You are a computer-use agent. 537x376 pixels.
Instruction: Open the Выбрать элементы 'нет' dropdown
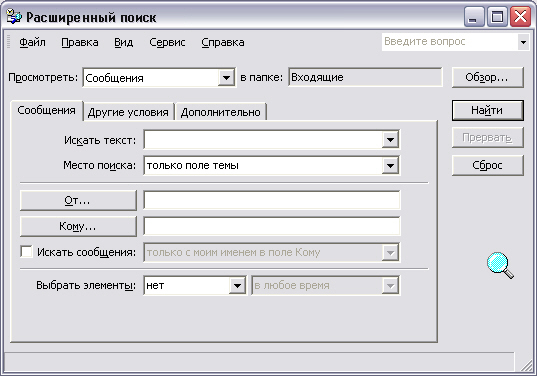click(x=195, y=285)
